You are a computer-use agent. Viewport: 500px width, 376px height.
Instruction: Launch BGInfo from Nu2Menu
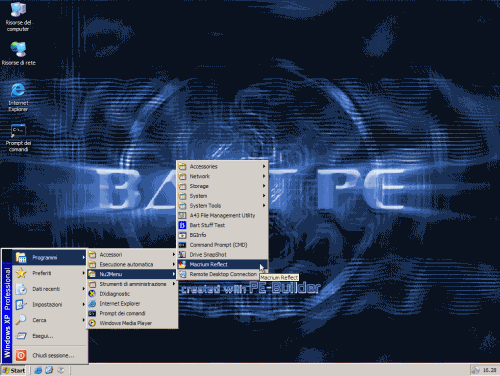click(222, 235)
